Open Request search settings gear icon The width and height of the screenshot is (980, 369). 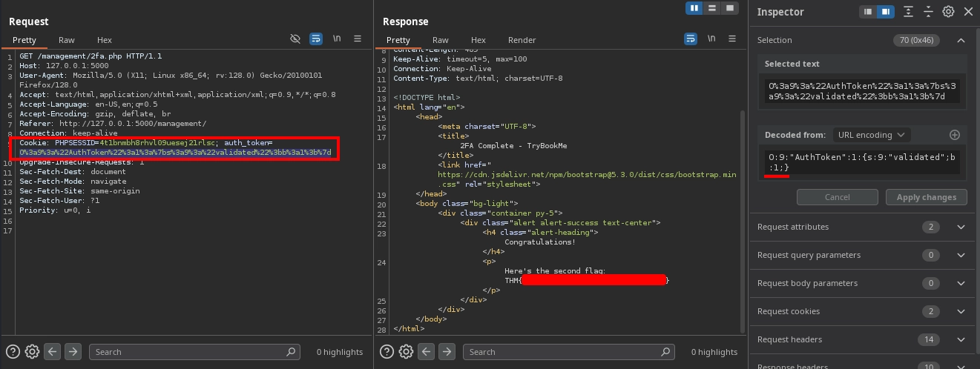[x=32, y=351]
